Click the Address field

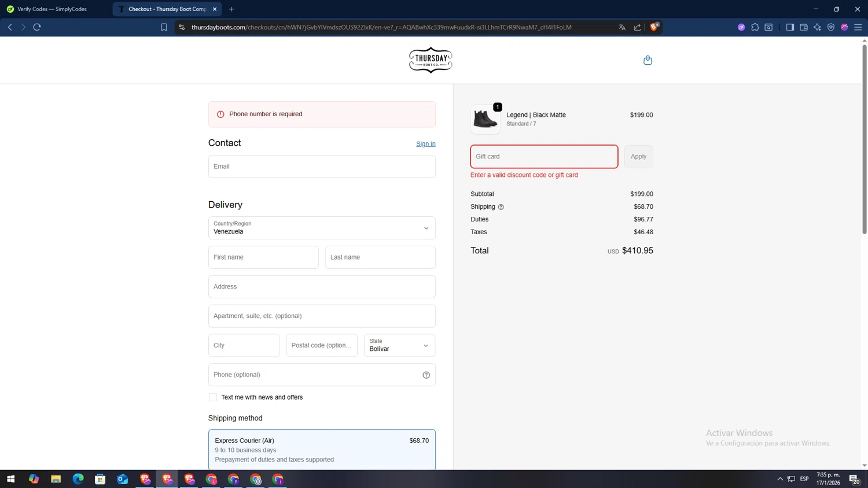(322, 287)
